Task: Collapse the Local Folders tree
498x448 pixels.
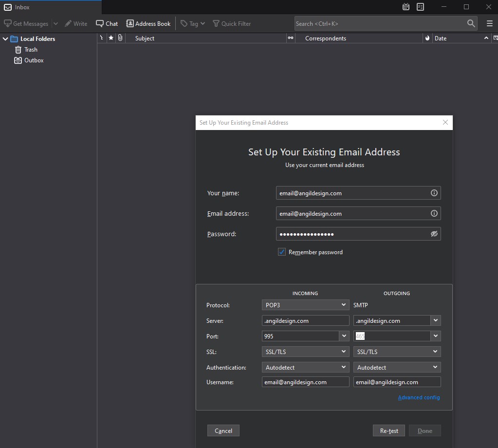Action: click(5, 39)
